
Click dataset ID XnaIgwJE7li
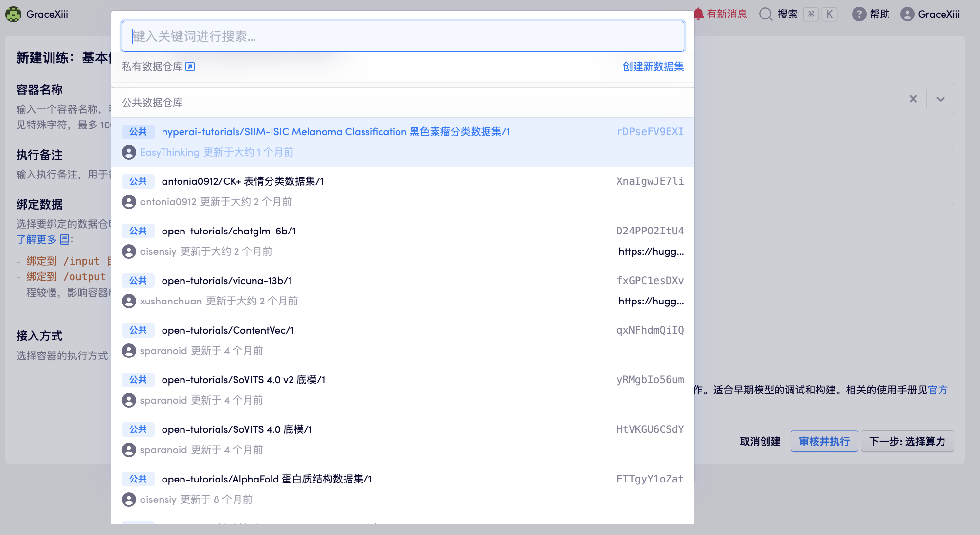[x=650, y=181]
